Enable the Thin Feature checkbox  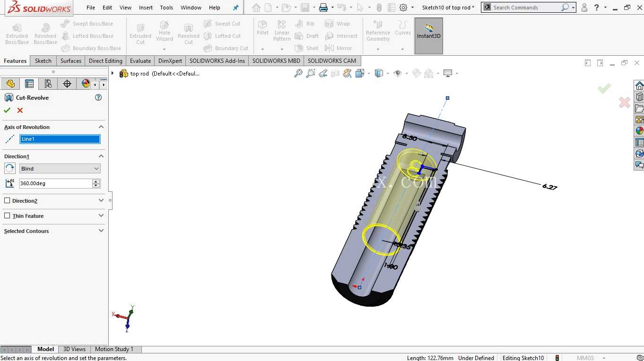[x=7, y=215]
